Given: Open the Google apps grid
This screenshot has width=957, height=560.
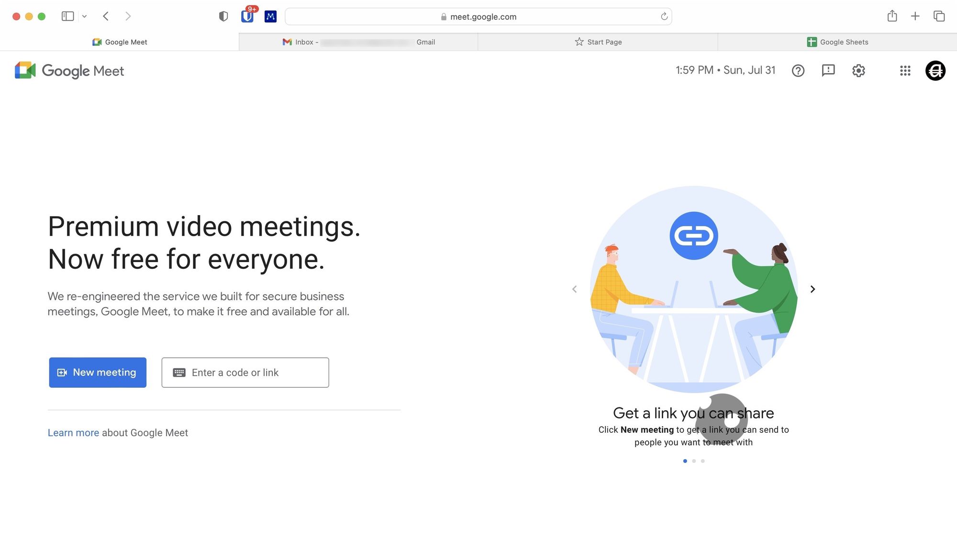Looking at the screenshot, I should [905, 71].
